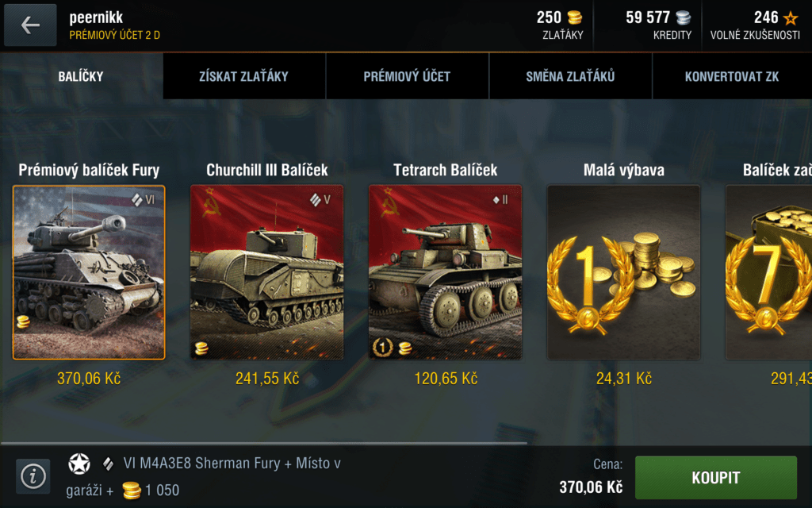Click the white star nation emblem icon
The image size is (812, 508).
click(x=79, y=464)
